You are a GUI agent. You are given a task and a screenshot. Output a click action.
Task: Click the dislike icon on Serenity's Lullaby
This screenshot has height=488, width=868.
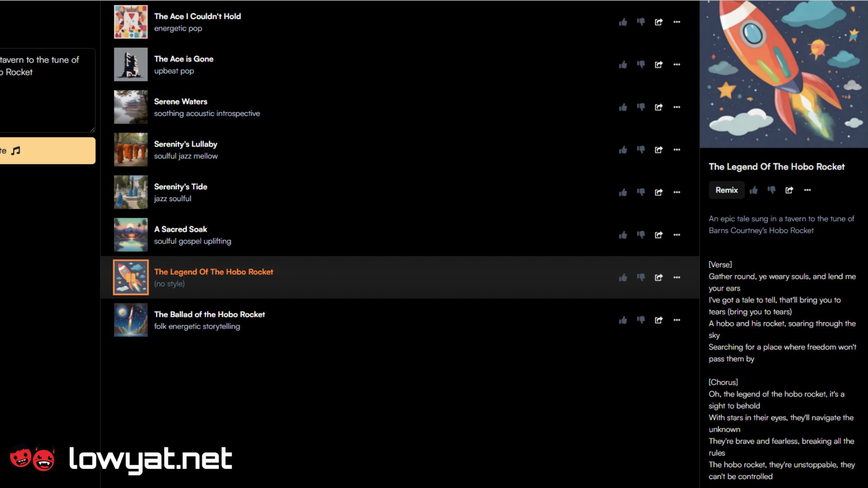(641, 150)
